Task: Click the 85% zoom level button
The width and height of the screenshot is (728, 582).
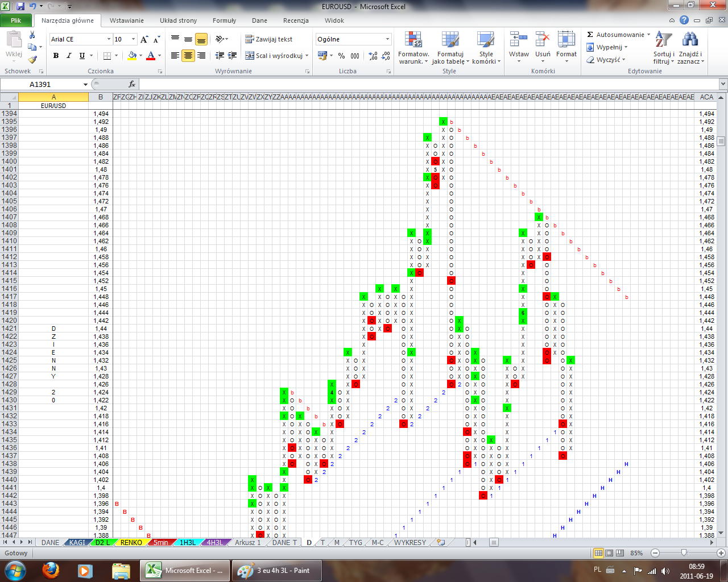Action: 636,553
